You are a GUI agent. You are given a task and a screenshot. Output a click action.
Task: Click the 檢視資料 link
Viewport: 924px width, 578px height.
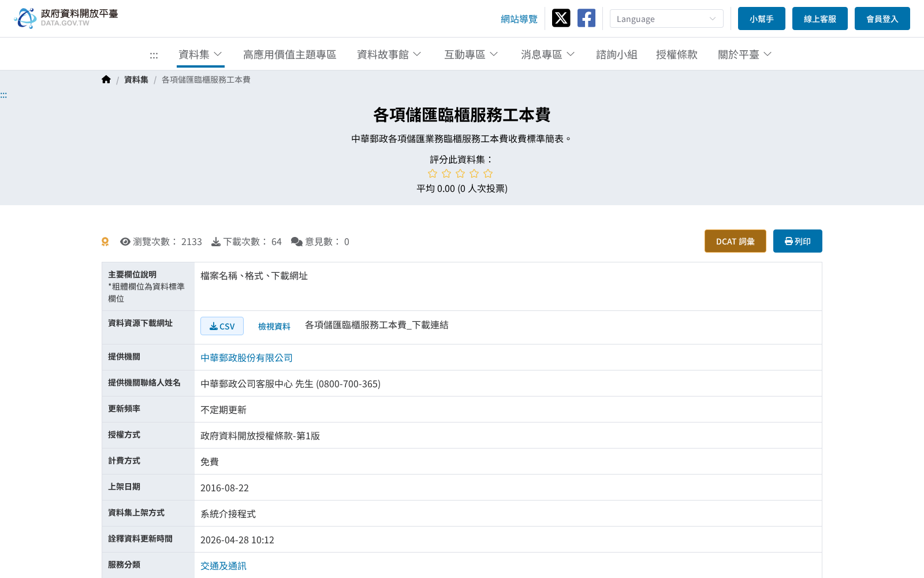[x=274, y=326]
